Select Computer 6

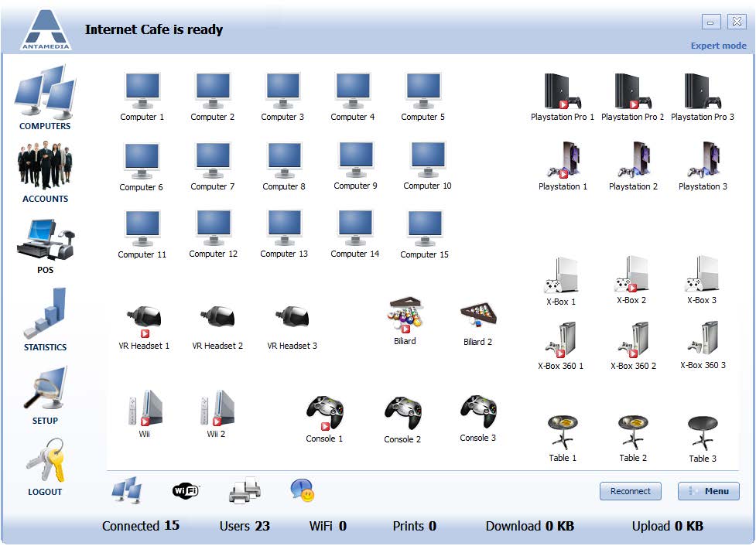(142, 167)
